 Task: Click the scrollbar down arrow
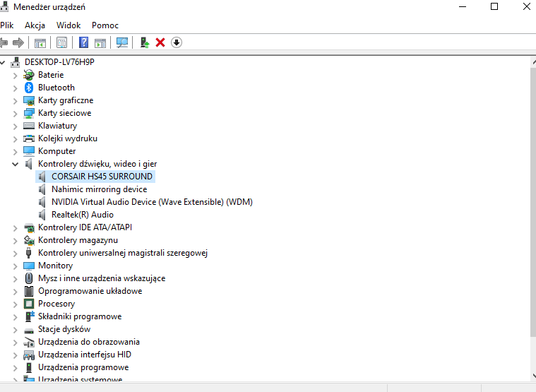coord(534,376)
